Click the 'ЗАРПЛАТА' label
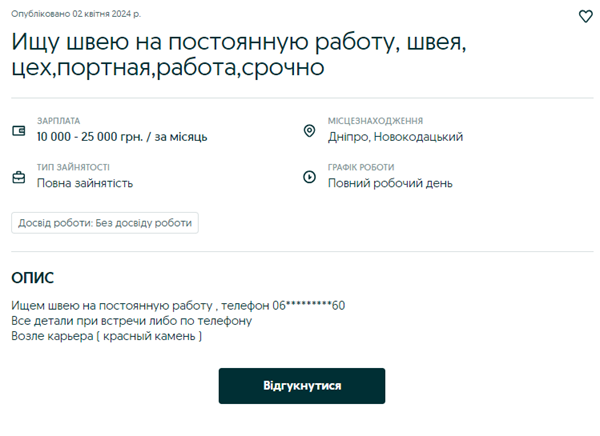Viewport: 600px width, 436px height. click(58, 121)
